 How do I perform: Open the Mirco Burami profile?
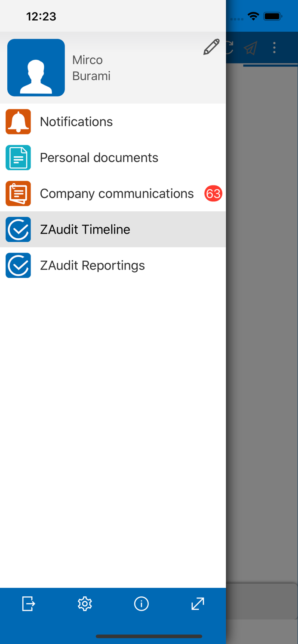click(x=91, y=67)
